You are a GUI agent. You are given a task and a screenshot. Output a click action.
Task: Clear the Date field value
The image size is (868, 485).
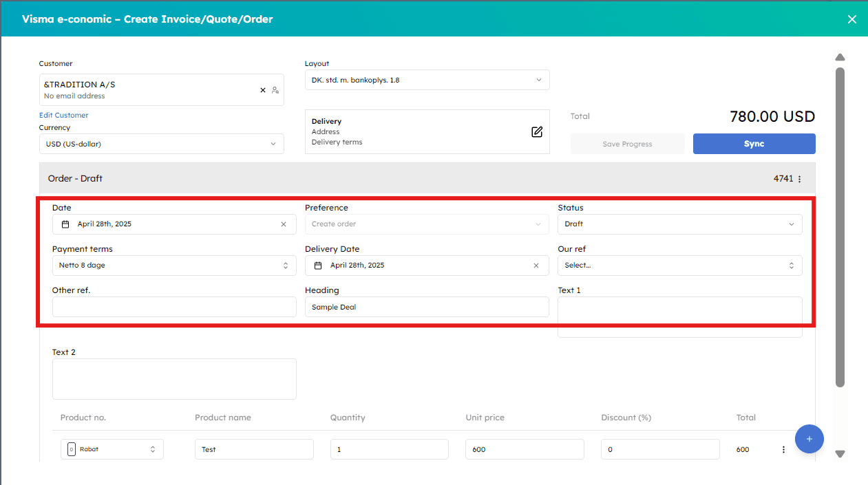(x=284, y=224)
